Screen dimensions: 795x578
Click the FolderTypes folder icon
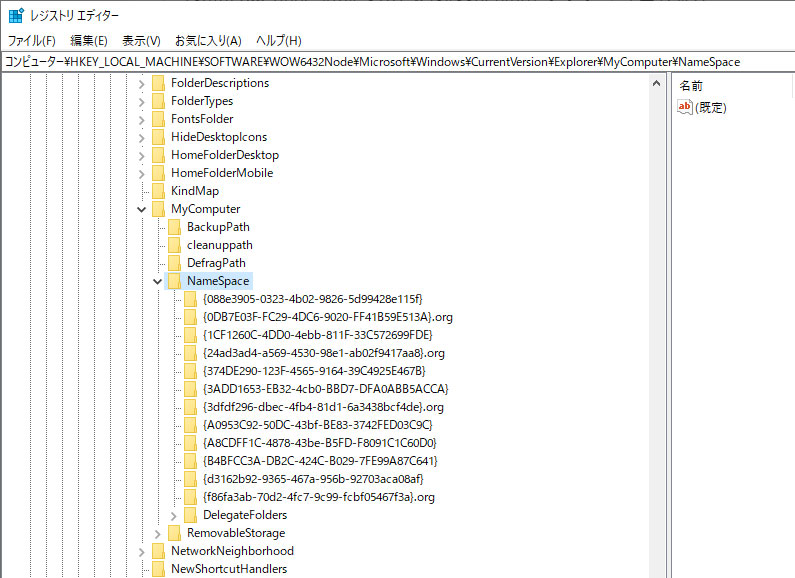click(x=159, y=101)
